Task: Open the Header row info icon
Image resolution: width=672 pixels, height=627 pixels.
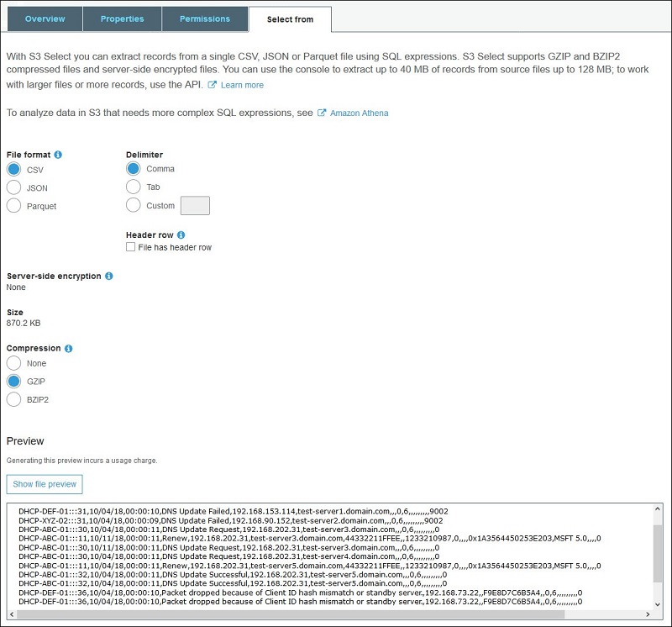Action: click(181, 235)
